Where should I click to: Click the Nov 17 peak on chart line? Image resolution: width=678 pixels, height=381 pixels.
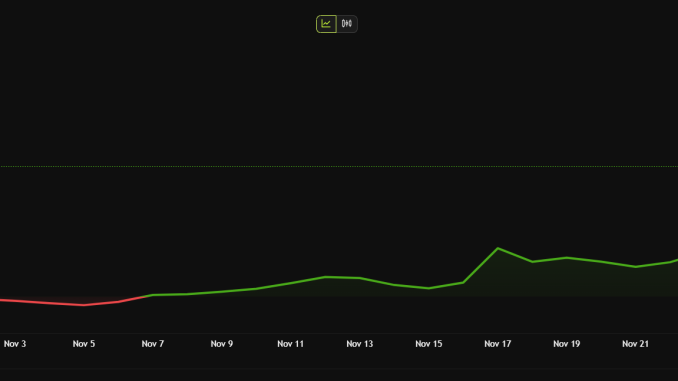[498, 248]
